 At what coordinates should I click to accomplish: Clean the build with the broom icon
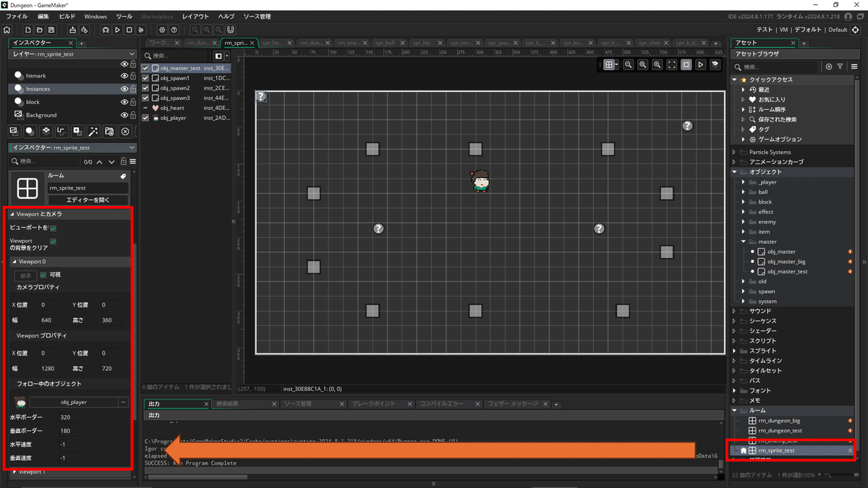pyautogui.click(x=140, y=30)
